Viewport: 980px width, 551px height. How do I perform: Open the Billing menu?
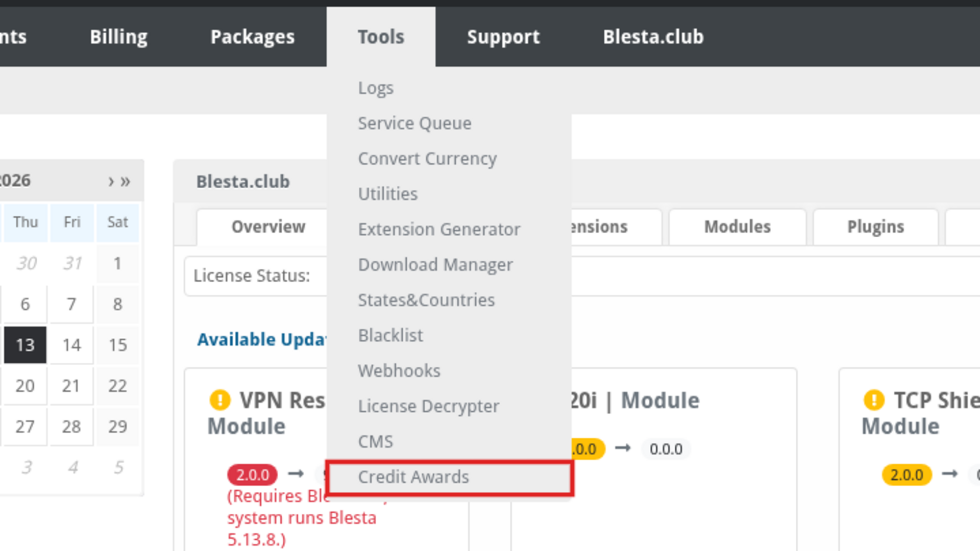click(118, 37)
